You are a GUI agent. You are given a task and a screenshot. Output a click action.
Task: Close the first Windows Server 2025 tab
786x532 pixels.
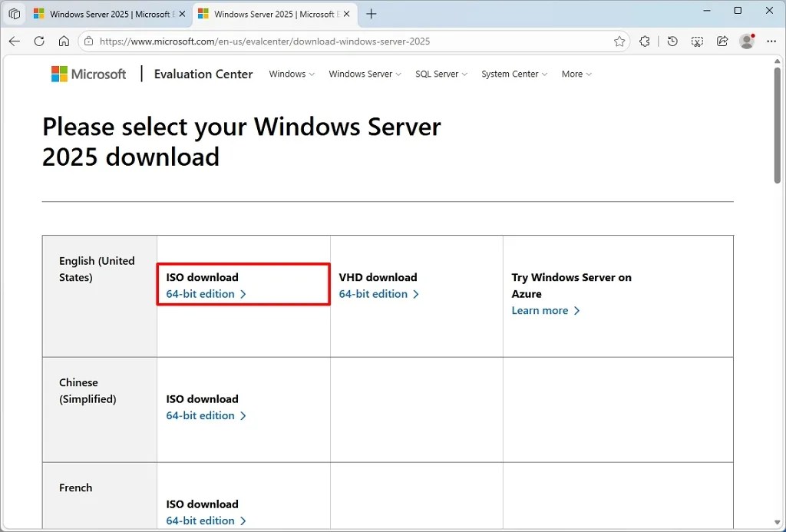point(182,14)
